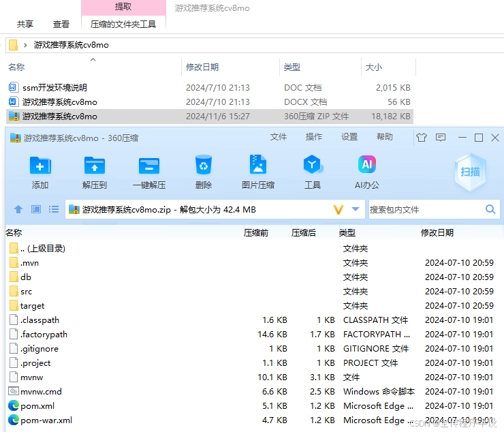Image resolution: width=504 pixels, height=432 pixels.
Task: Sort archive list by 修改日期 column
Action: click(437, 232)
